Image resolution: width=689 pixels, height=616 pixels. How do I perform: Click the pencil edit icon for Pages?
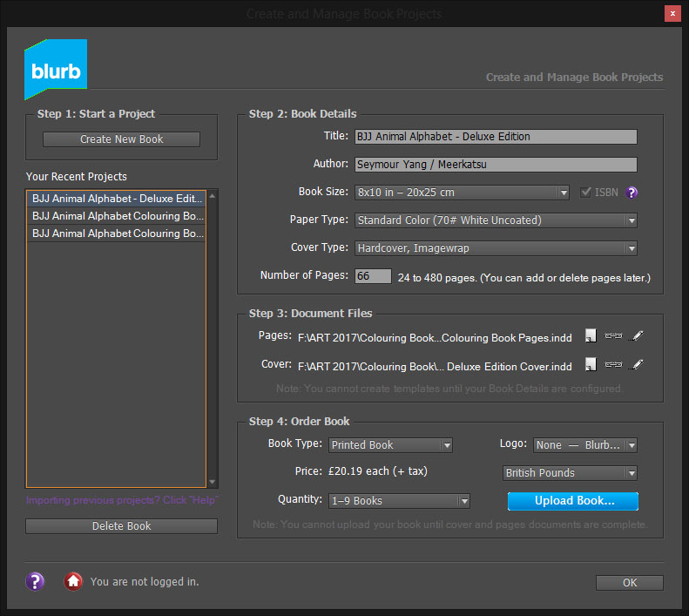[x=637, y=336]
